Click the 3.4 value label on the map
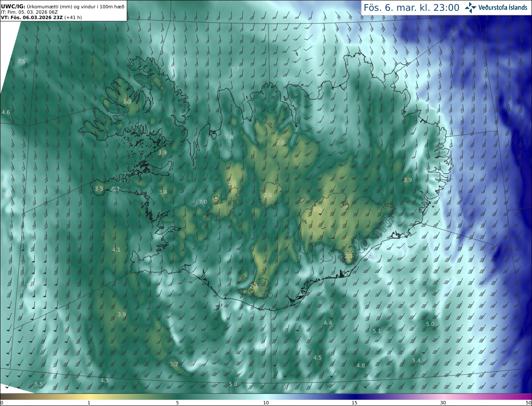This screenshot has height=406, width=532. [x=163, y=192]
